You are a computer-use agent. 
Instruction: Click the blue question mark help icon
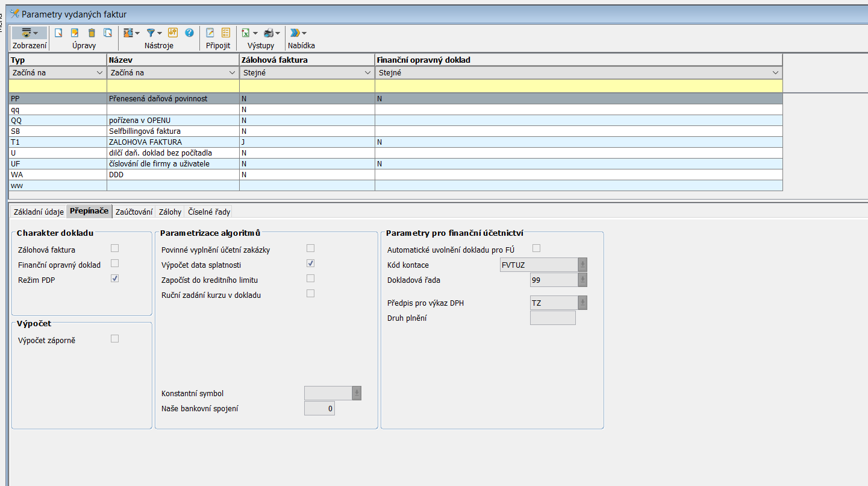(x=189, y=33)
